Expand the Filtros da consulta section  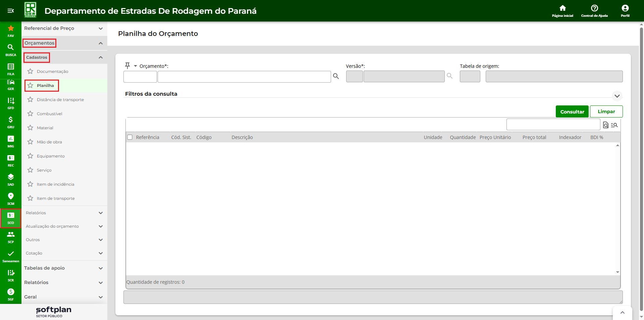click(x=617, y=96)
